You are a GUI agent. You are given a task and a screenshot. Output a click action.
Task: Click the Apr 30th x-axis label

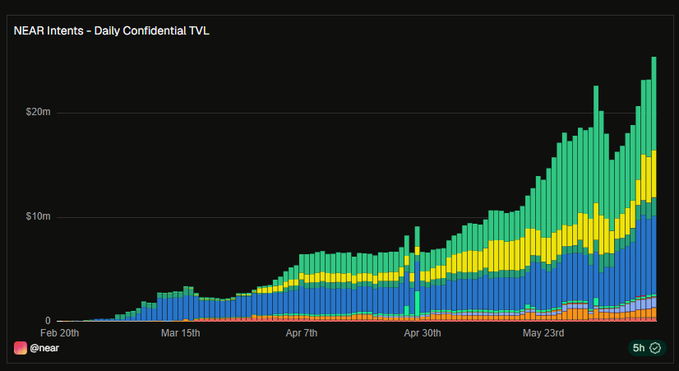(x=422, y=333)
